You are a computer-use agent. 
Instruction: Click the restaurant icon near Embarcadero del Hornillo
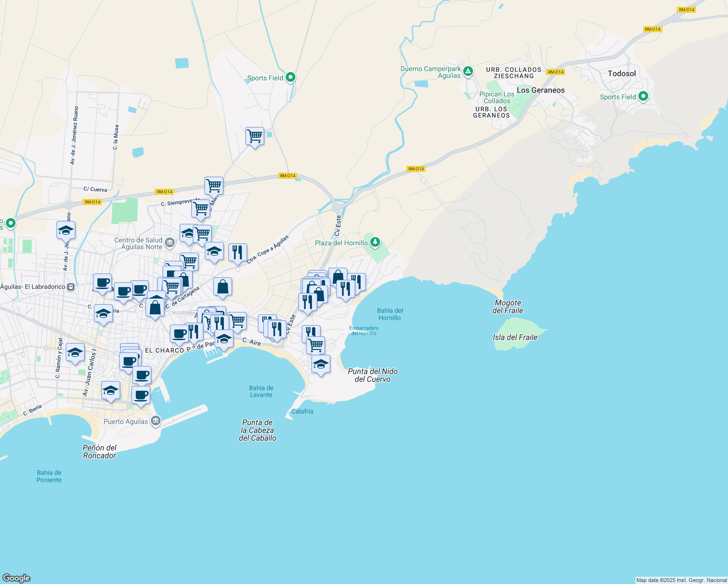pyautogui.click(x=310, y=331)
